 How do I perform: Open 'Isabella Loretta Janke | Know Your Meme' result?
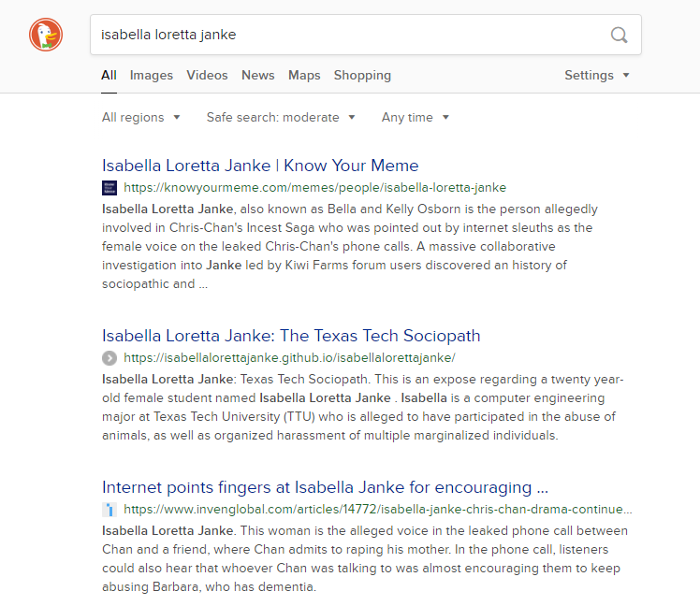(x=260, y=166)
